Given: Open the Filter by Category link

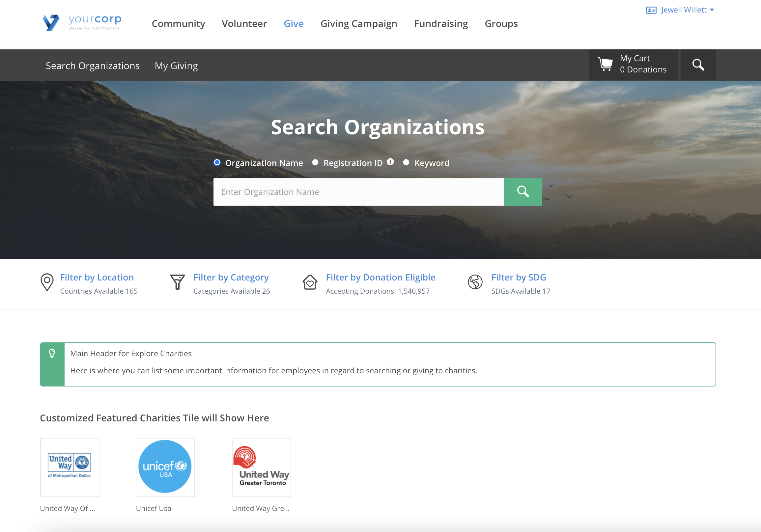Looking at the screenshot, I should pos(231,277).
